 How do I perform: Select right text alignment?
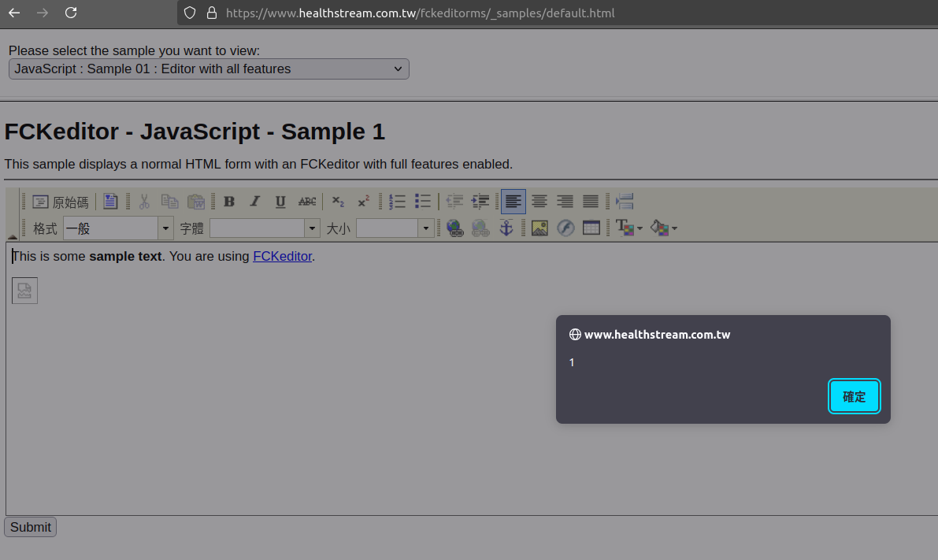565,202
